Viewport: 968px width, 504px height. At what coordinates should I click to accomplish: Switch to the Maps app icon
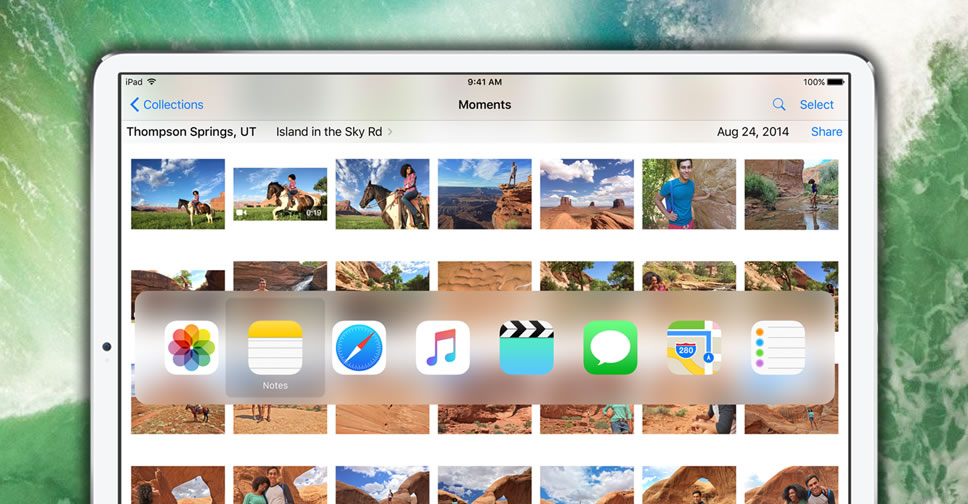(x=694, y=348)
